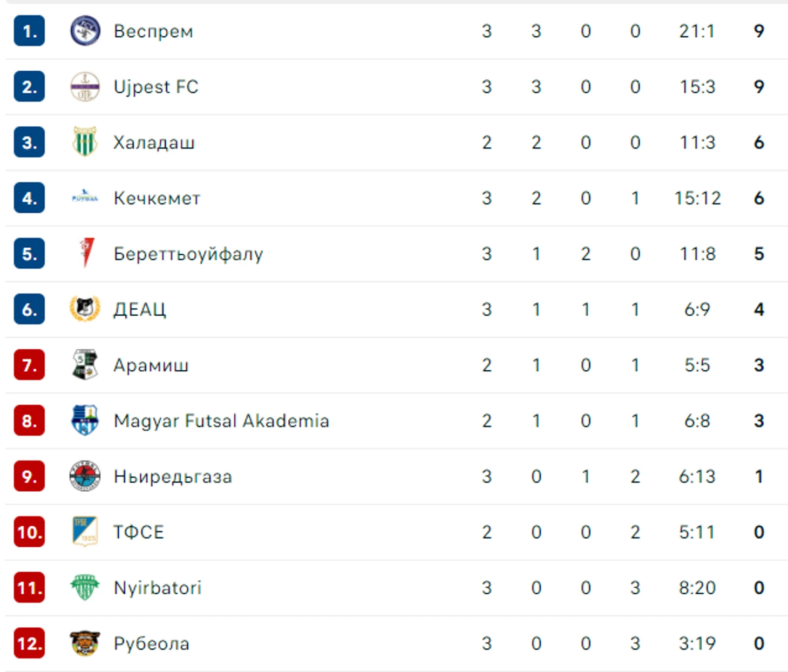Click the Веспрем team logo
This screenshot has width=788, height=672.
(85, 31)
